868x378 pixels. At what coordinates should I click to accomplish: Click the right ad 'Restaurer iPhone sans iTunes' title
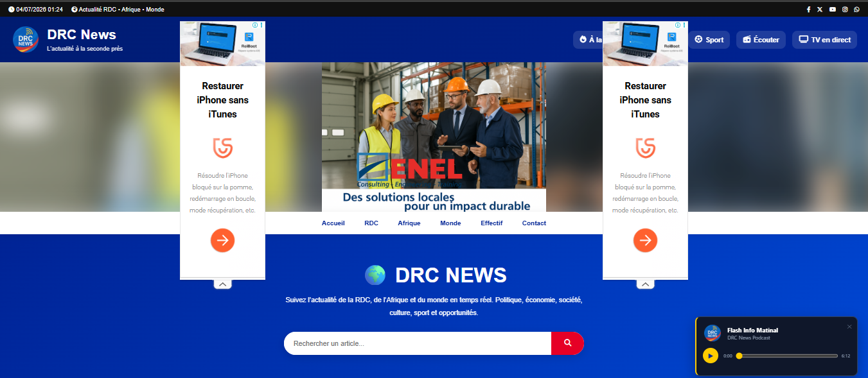pyautogui.click(x=645, y=100)
